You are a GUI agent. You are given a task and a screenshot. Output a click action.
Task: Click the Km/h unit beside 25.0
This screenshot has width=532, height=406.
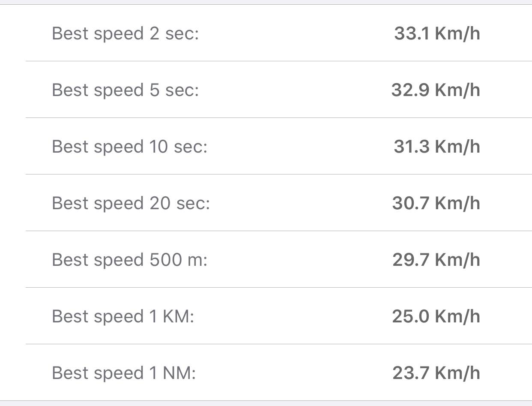pos(457,316)
